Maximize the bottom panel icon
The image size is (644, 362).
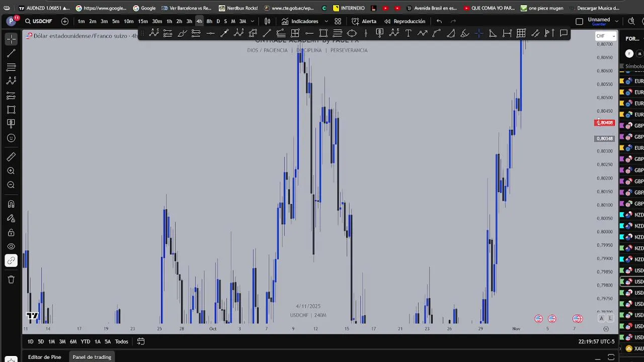tap(611, 357)
